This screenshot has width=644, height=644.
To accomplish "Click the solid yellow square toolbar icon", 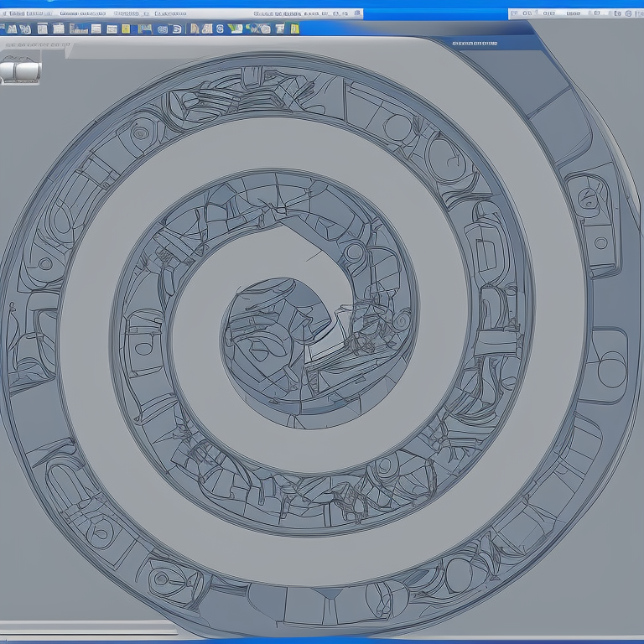I will click(126, 29).
